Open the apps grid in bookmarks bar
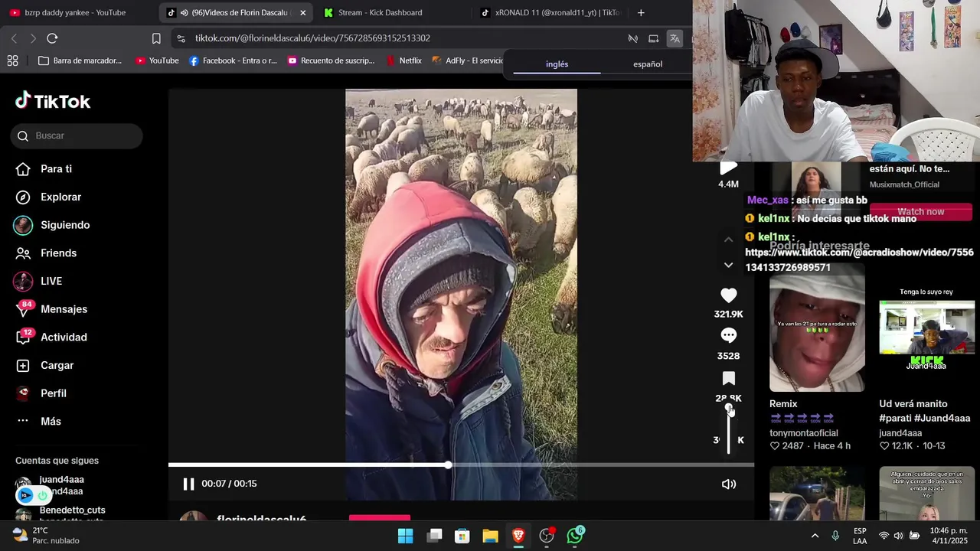The height and width of the screenshot is (551, 980). [12, 60]
